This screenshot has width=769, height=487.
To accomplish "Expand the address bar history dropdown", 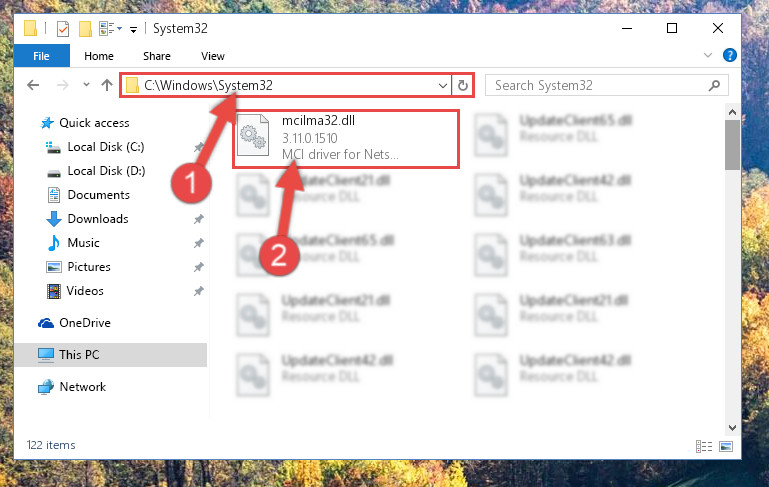I will pyautogui.click(x=442, y=86).
